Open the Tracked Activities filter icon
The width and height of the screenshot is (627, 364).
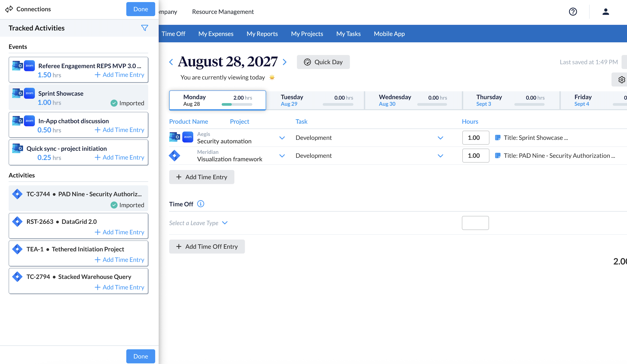[145, 28]
